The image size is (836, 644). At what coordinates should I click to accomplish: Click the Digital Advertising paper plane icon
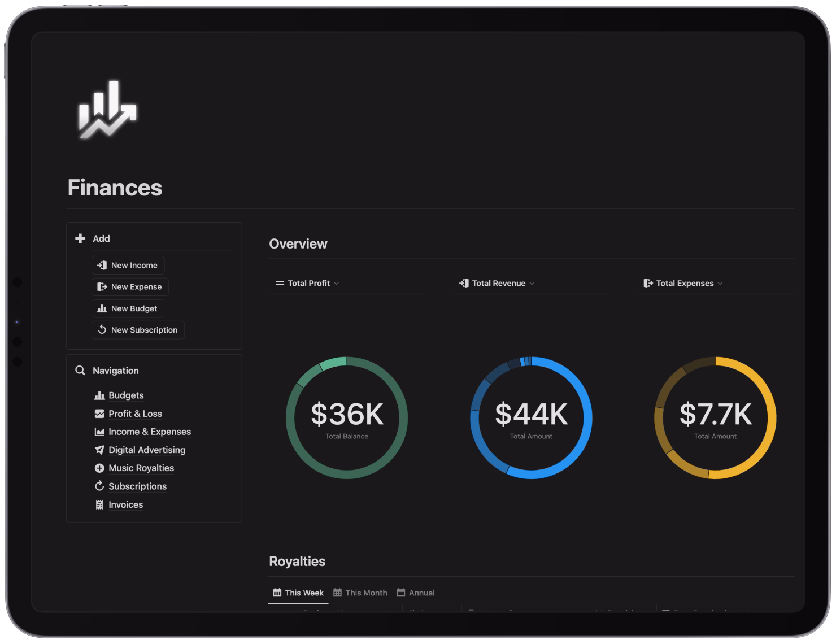click(99, 450)
